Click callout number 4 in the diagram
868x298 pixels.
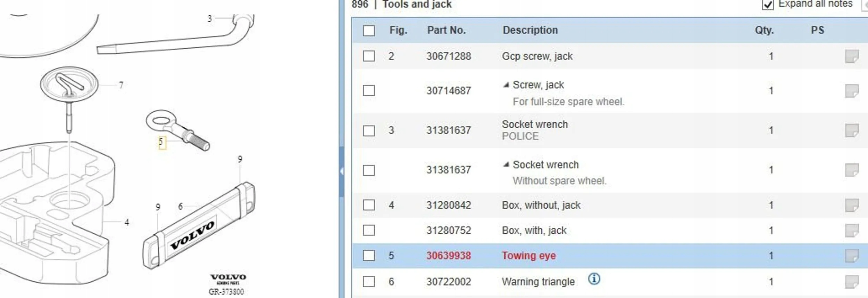pos(127,222)
